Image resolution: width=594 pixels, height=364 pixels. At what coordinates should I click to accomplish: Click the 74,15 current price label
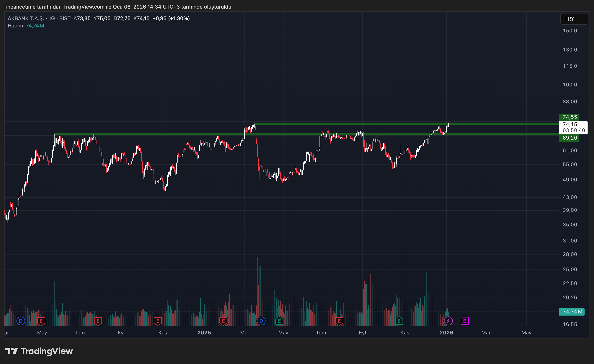[x=570, y=124]
